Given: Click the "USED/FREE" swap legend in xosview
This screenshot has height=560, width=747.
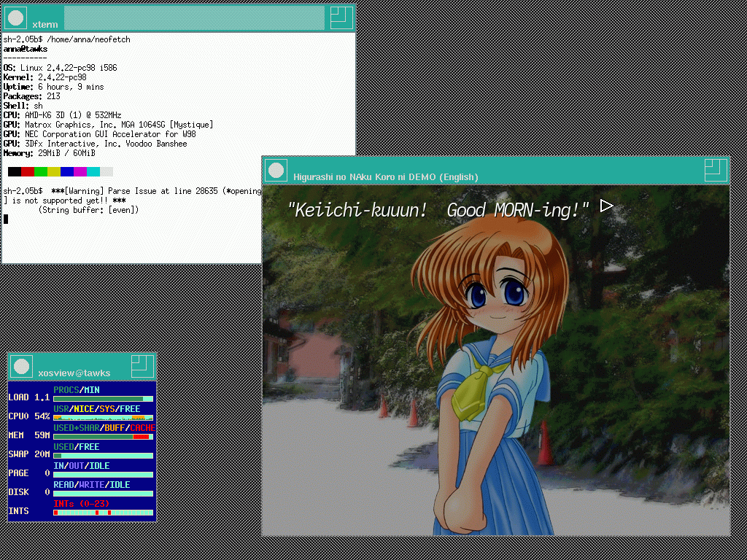Looking at the screenshot, I should (76, 447).
